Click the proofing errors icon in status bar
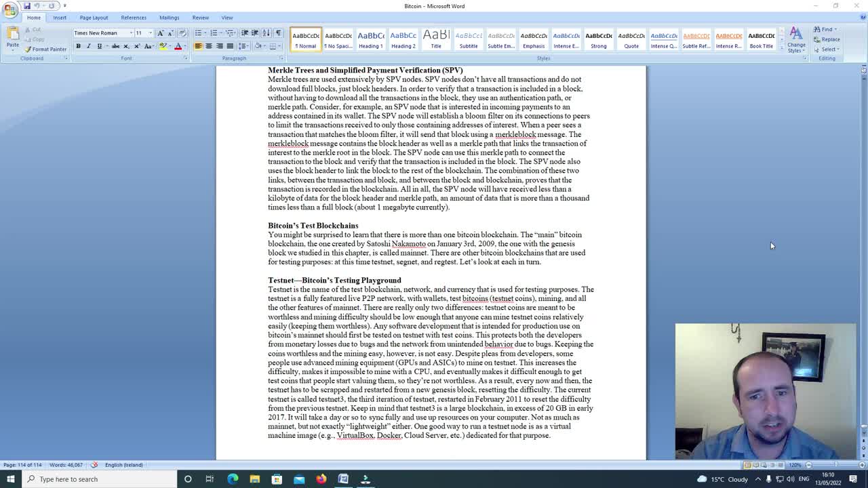The width and height of the screenshot is (868, 488). click(94, 465)
